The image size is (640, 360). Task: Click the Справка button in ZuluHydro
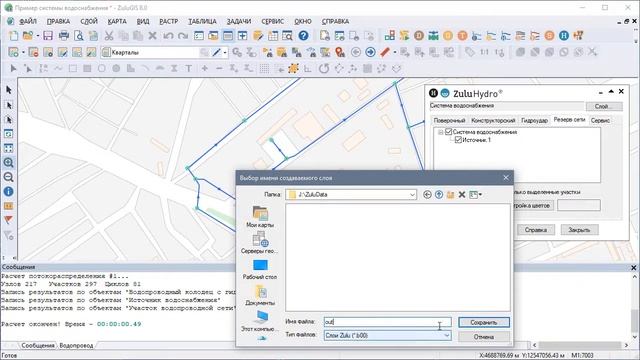click(x=536, y=230)
